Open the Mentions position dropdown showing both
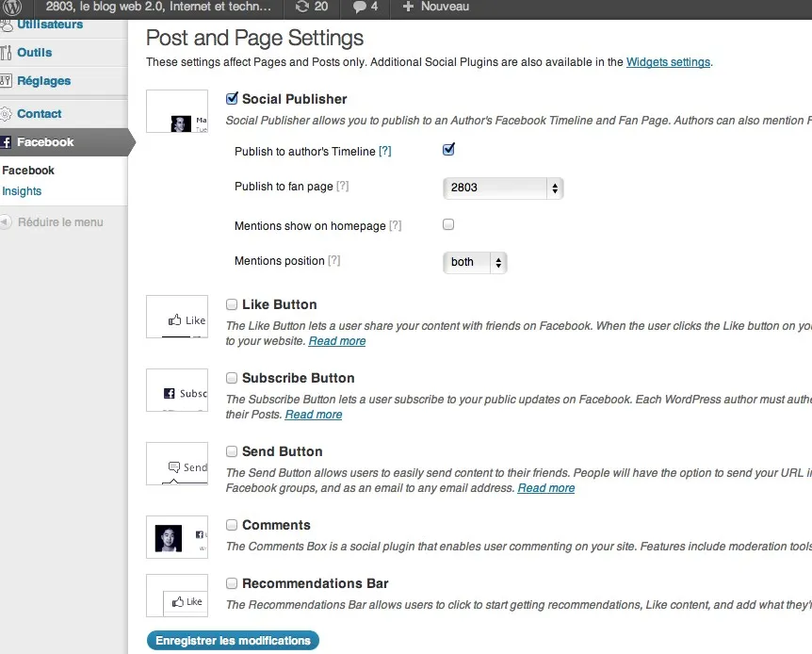This screenshot has width=812, height=654. click(x=475, y=262)
